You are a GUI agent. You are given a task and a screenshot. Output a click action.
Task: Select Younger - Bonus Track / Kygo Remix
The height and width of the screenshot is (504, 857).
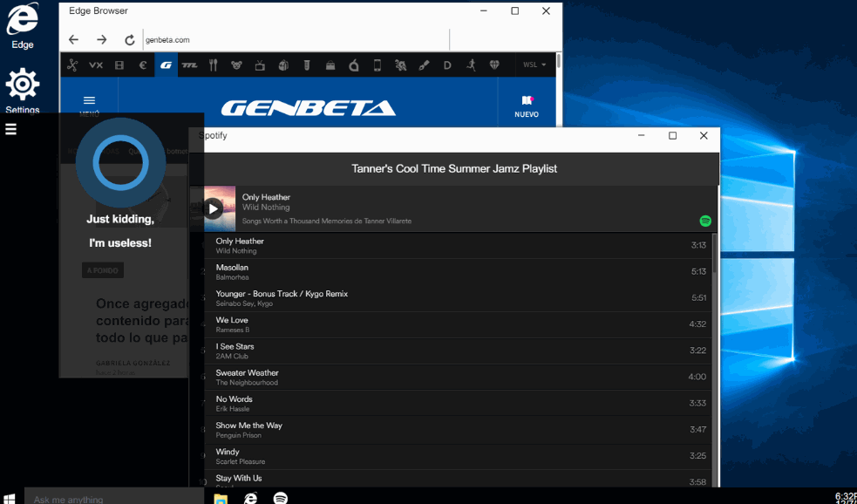coord(458,298)
